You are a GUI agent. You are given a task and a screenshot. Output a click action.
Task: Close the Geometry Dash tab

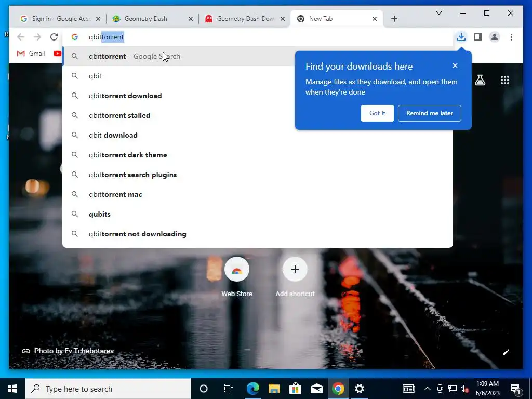click(191, 19)
